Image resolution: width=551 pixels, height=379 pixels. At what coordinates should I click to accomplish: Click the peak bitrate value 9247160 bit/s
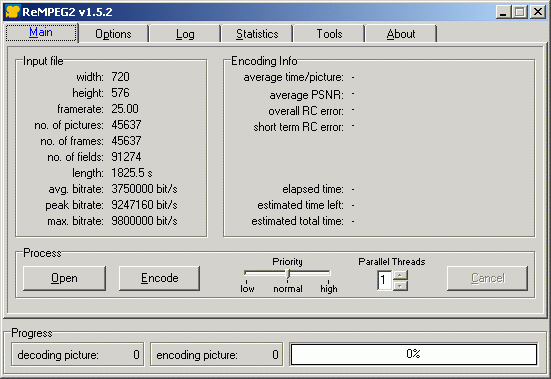click(x=144, y=205)
